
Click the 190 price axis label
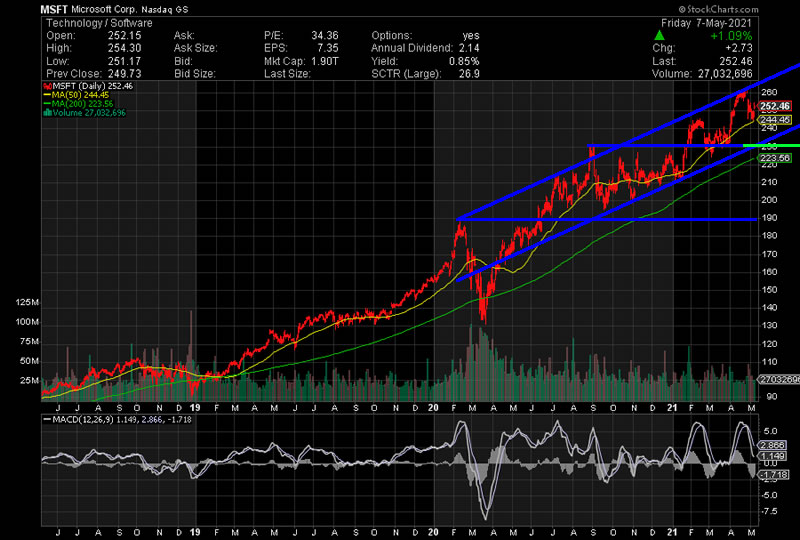769,218
